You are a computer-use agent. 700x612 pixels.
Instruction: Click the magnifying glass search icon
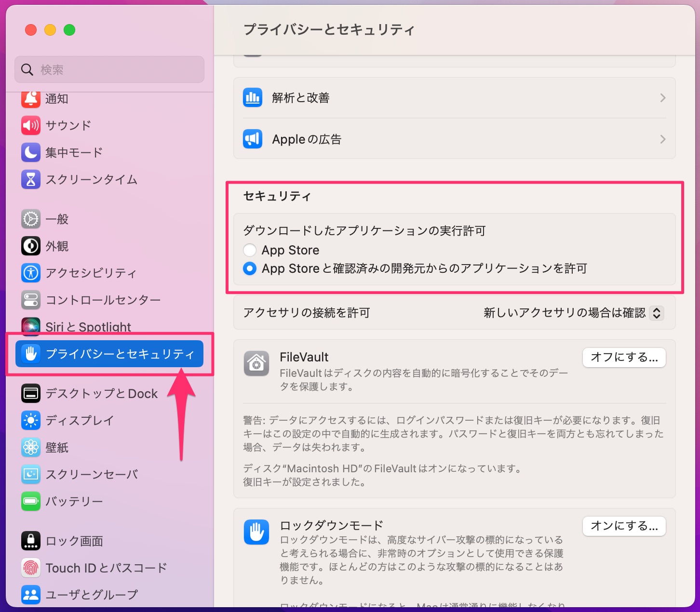(27, 70)
